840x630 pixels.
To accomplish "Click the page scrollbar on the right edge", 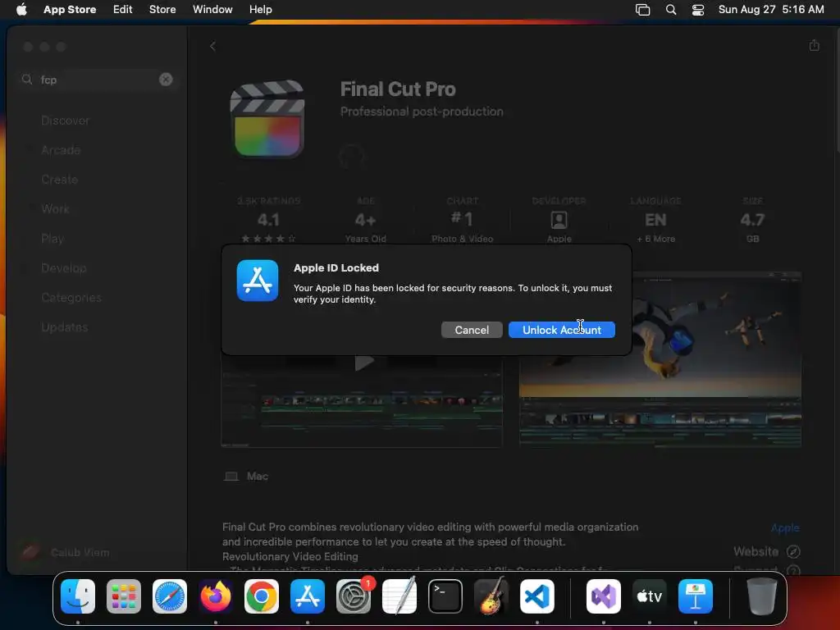I will (x=838, y=89).
